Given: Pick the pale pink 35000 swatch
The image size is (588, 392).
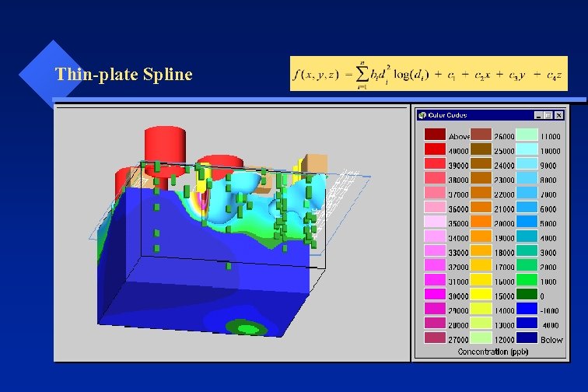Looking at the screenshot, I should coord(435,222).
